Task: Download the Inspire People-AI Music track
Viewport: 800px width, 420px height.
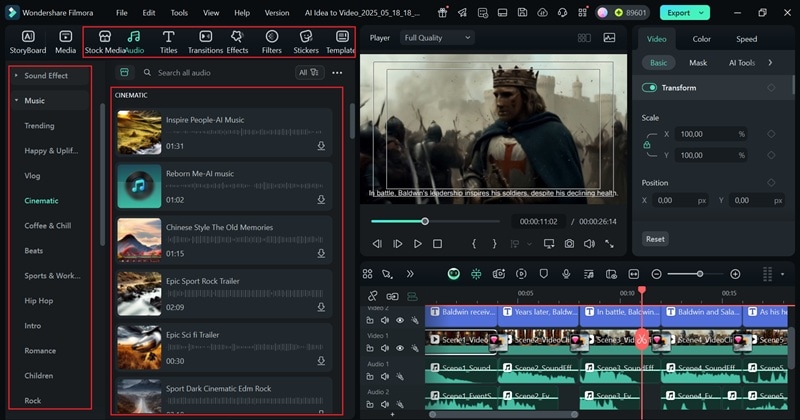Action: (321, 146)
